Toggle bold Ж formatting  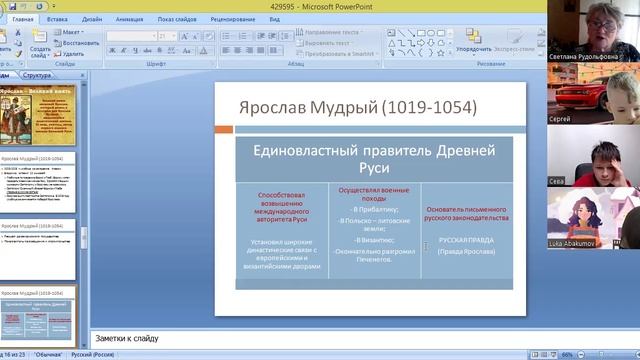click(112, 51)
